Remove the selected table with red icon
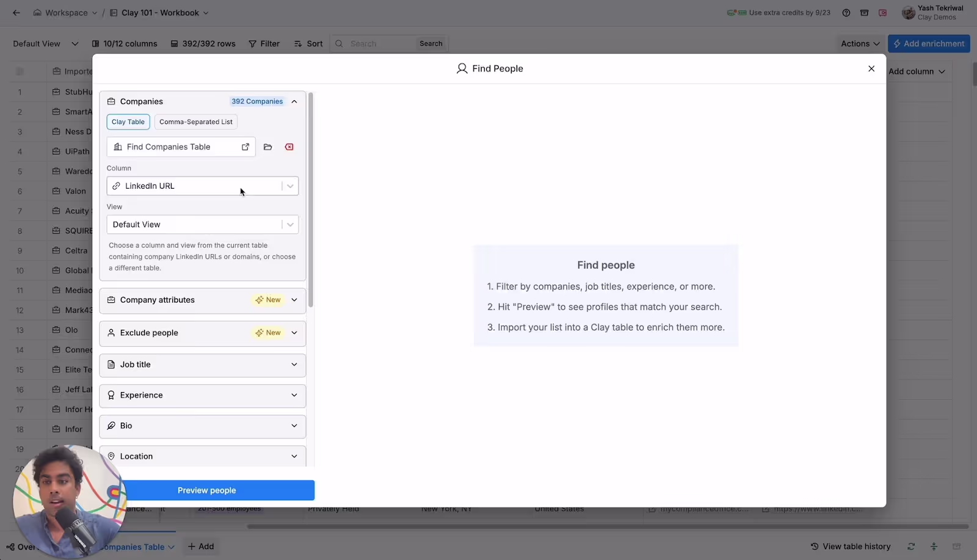This screenshot has width=977, height=560. point(289,147)
